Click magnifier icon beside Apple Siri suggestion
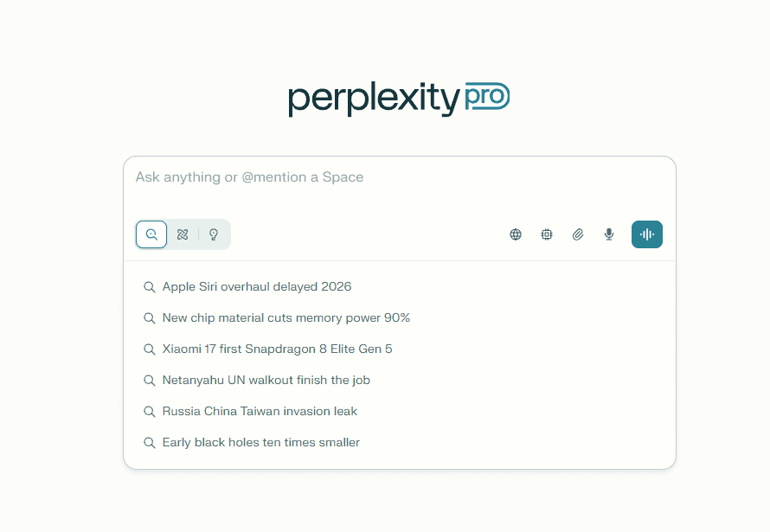Screen dimensions: 770x532 point(150,287)
